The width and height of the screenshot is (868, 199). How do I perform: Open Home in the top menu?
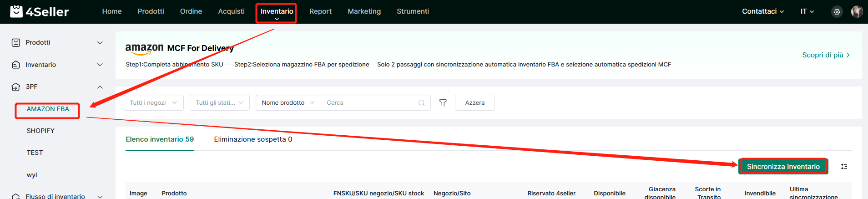click(112, 11)
